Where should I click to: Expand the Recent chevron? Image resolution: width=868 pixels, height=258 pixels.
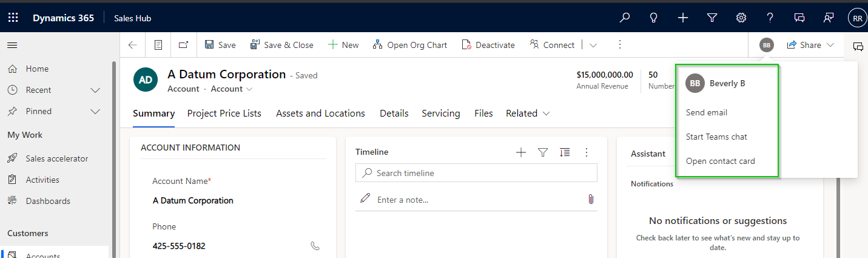[95, 90]
